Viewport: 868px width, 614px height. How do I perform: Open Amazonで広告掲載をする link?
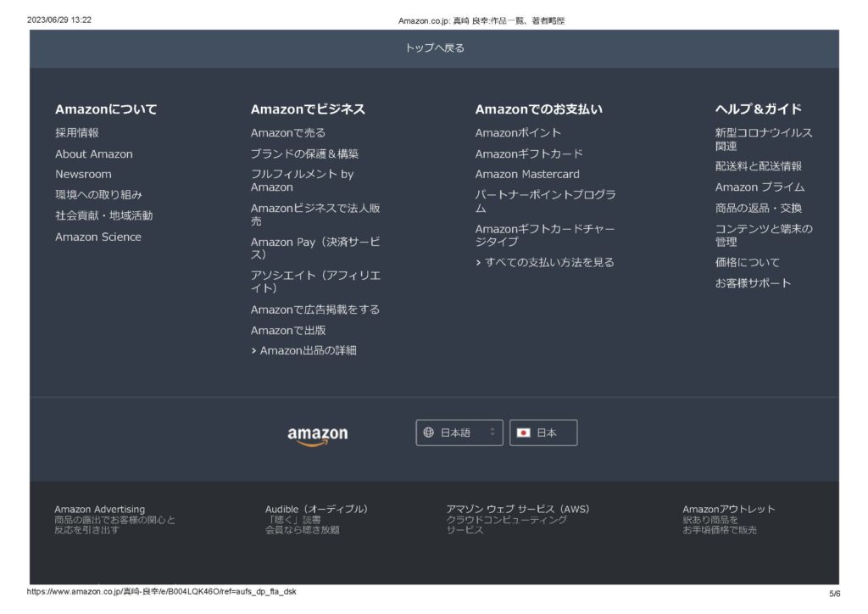(315, 310)
